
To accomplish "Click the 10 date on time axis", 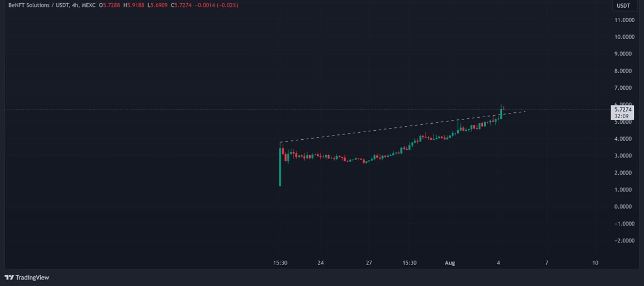I will [595, 263].
